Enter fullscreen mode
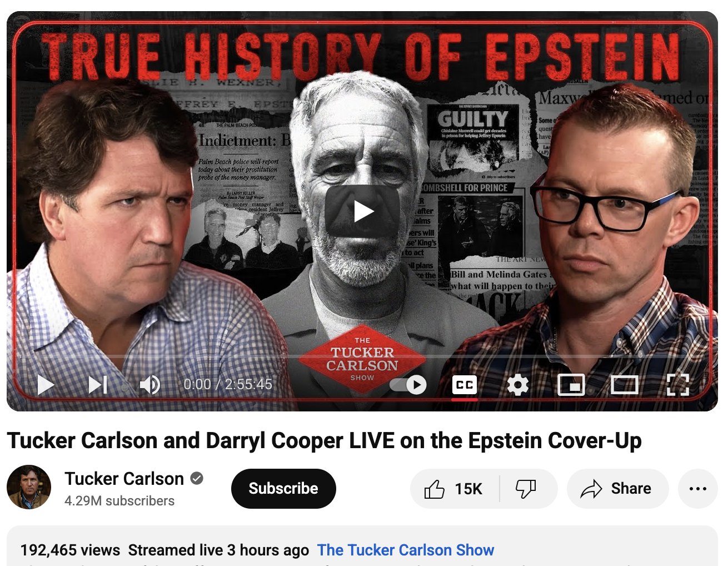Image resolution: width=728 pixels, height=566 pixels. tap(678, 384)
